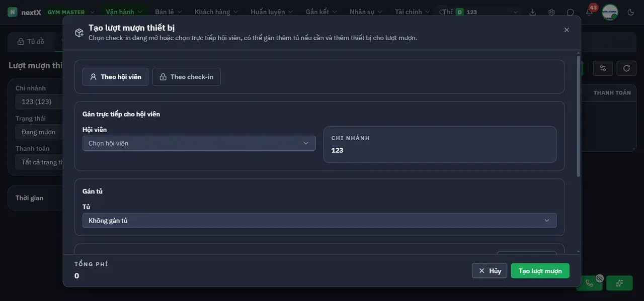Open the chat bubble icon
The height and width of the screenshot is (301, 644).
click(x=571, y=12)
